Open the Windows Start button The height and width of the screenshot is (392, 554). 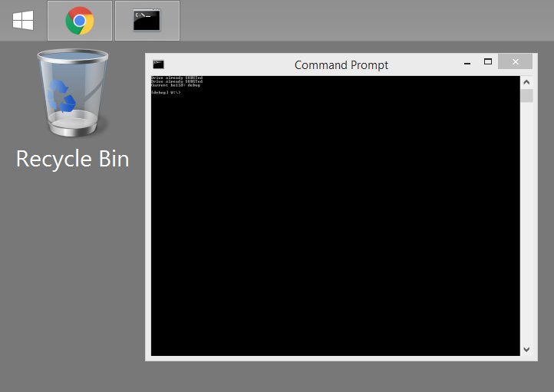23,20
